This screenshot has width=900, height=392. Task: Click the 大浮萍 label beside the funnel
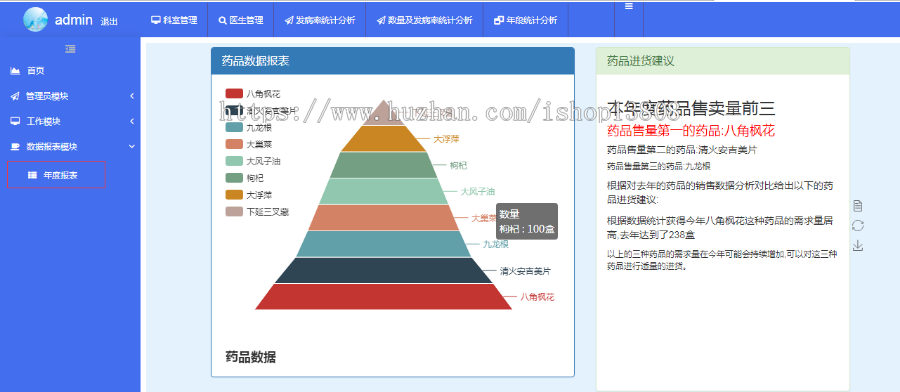coord(447,138)
